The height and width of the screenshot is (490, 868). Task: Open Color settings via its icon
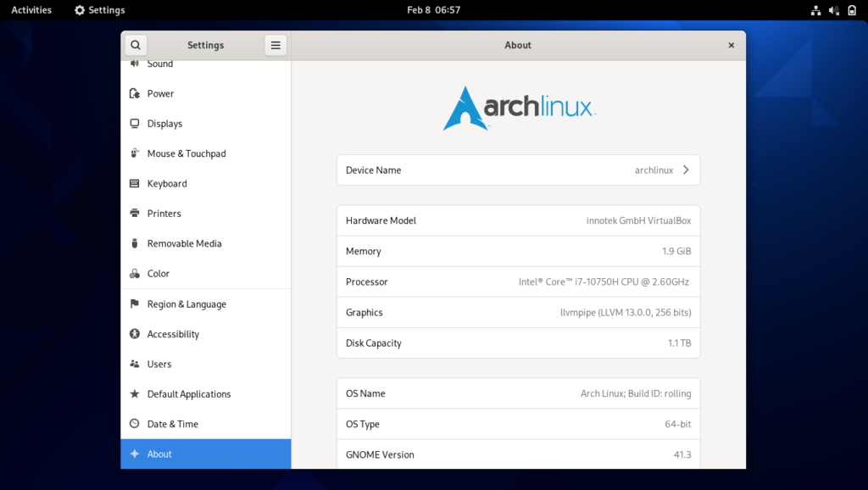click(x=135, y=273)
